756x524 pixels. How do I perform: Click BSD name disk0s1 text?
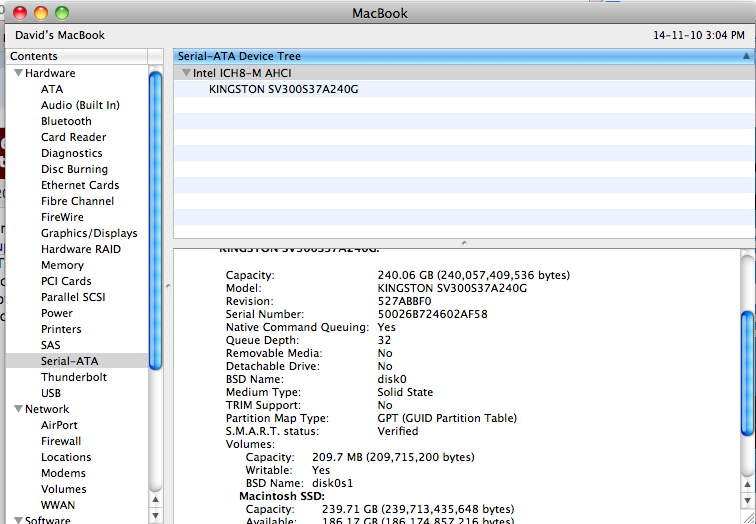point(333,484)
